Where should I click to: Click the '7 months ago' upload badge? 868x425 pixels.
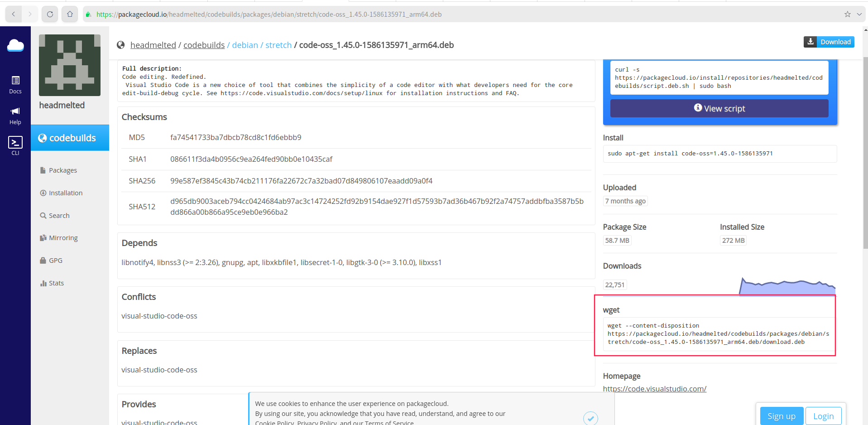[x=625, y=201]
